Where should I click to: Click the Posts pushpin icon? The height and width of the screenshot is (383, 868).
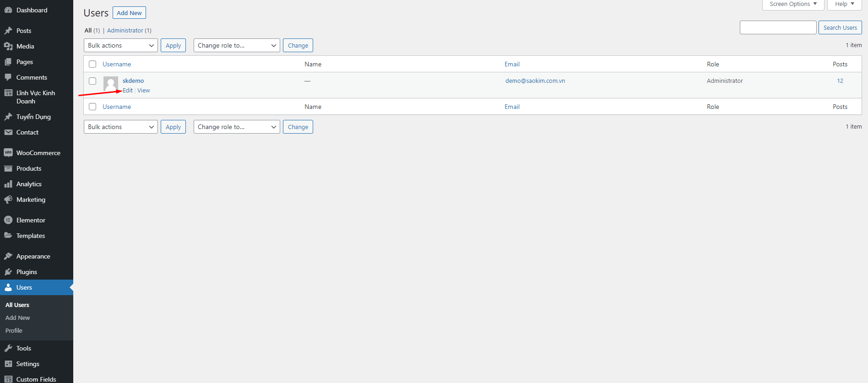[x=8, y=31]
